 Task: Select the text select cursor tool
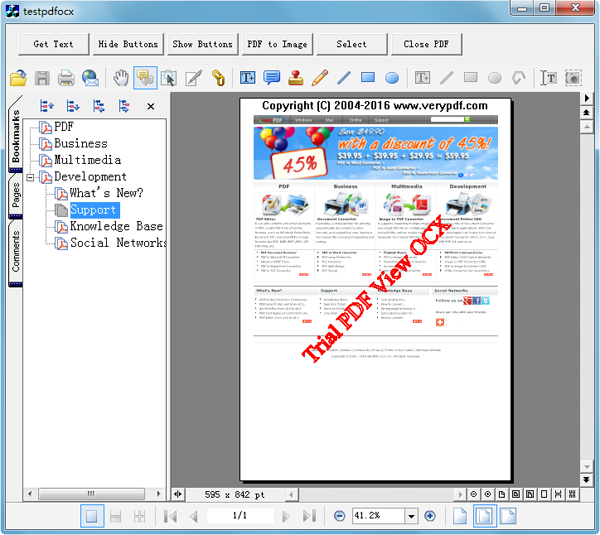[x=548, y=78]
